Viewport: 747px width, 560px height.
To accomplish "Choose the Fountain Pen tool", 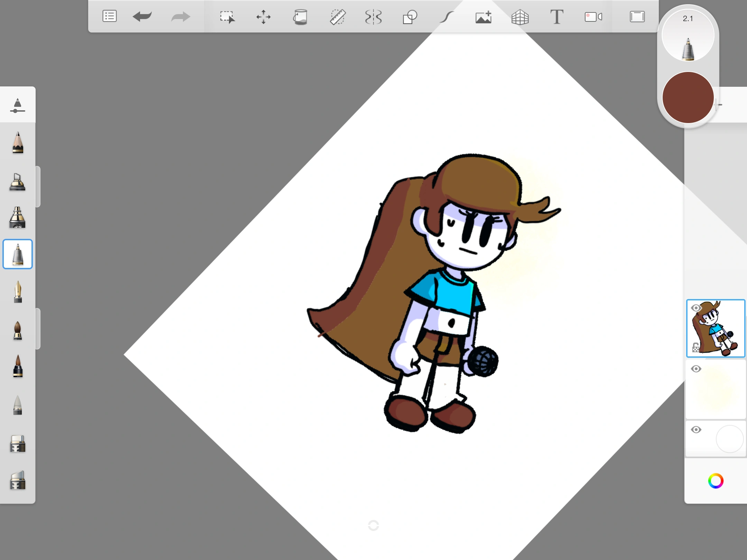I will [x=18, y=292].
